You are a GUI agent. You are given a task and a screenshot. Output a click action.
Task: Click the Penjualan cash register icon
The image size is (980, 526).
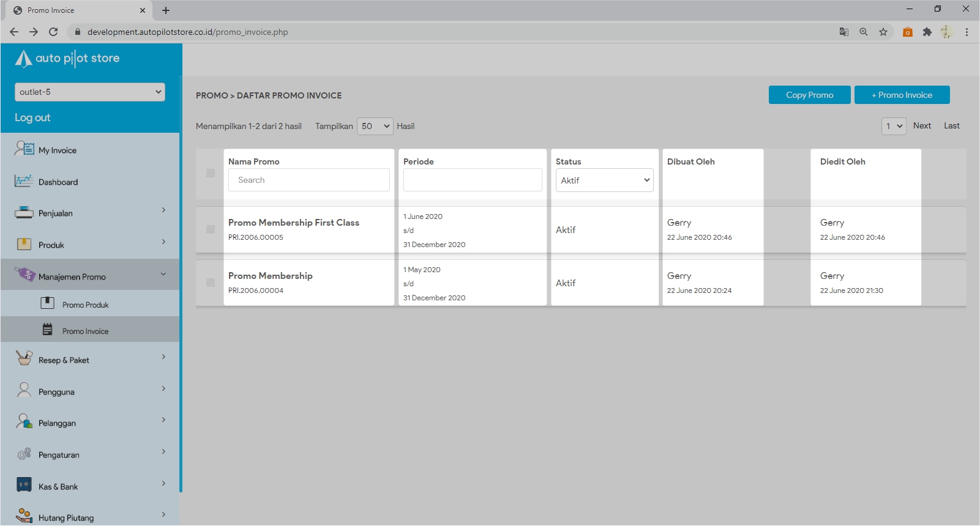pos(24,213)
